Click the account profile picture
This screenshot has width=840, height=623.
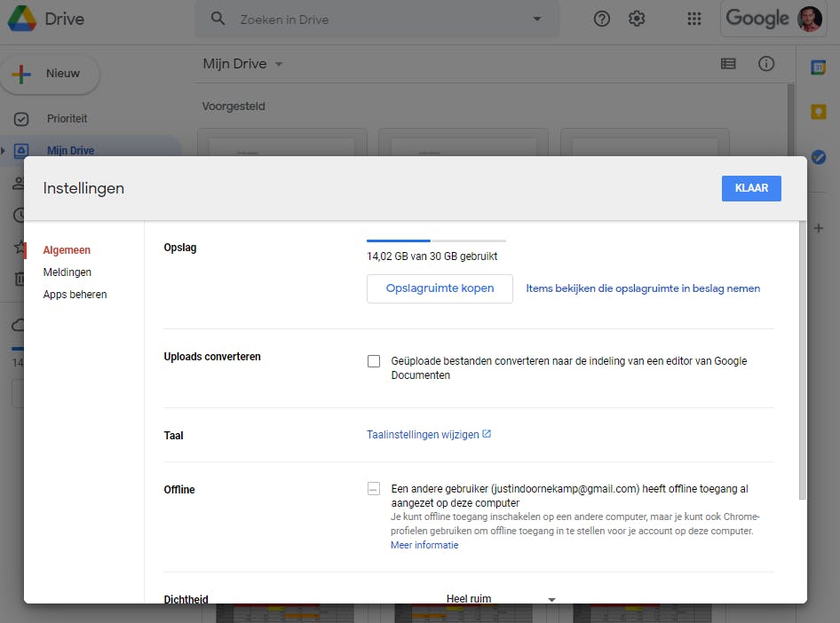tap(810, 19)
